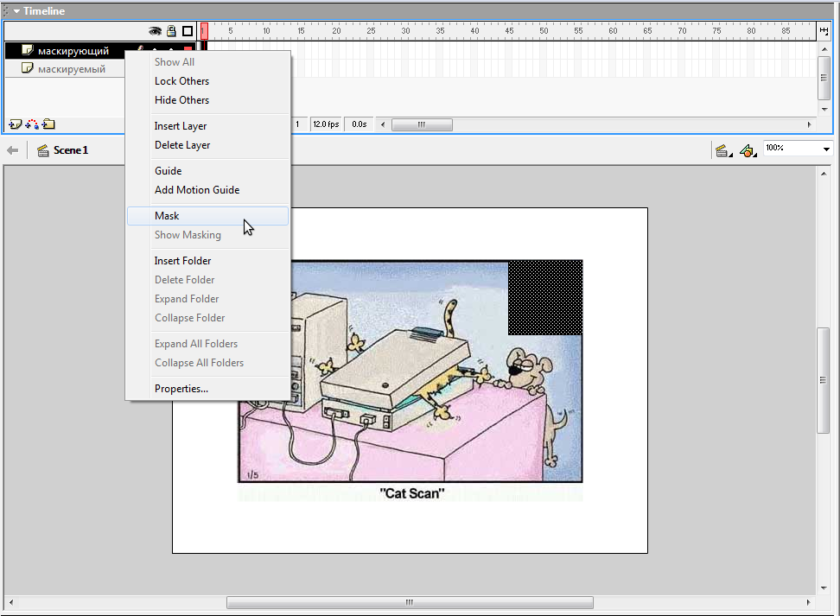Select the маскируемый layer
The height and width of the screenshot is (616, 840).
pos(72,69)
